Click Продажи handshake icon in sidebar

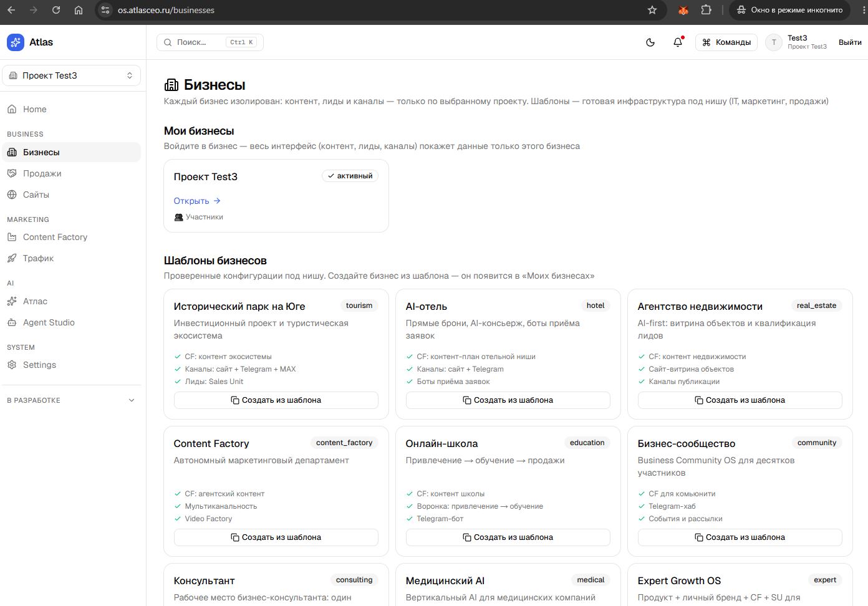click(12, 173)
